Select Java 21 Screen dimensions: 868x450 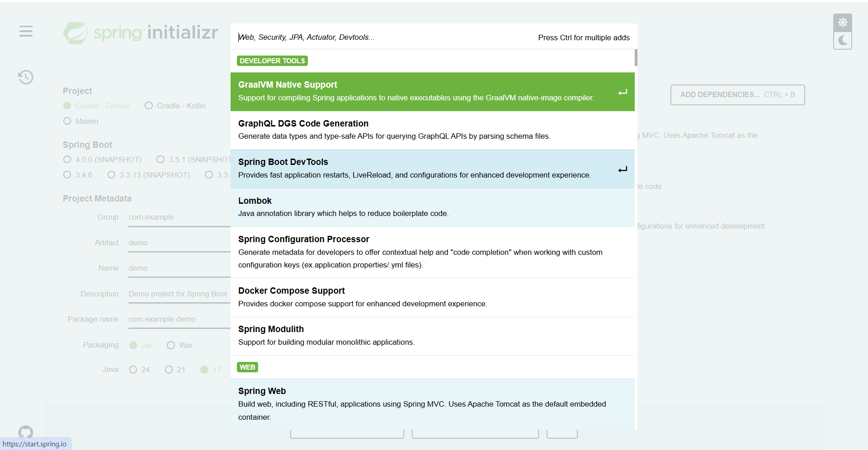(175, 370)
